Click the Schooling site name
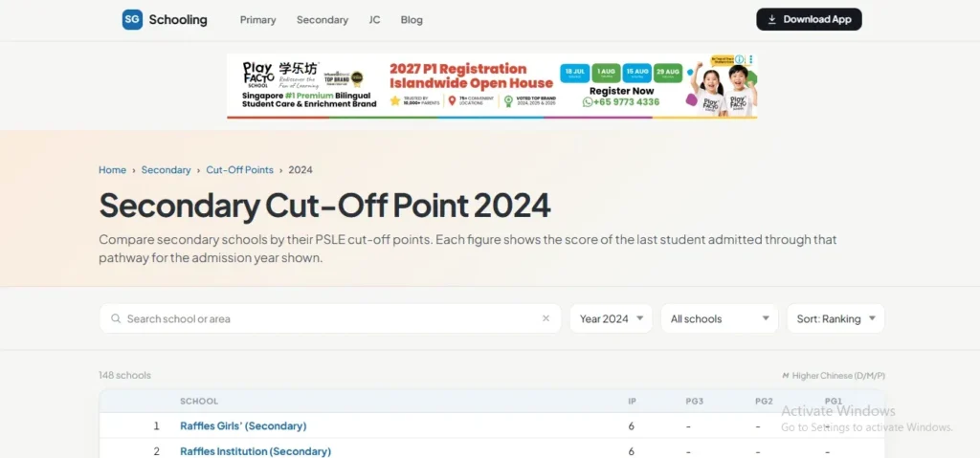The height and width of the screenshot is (458, 980). pos(177,19)
